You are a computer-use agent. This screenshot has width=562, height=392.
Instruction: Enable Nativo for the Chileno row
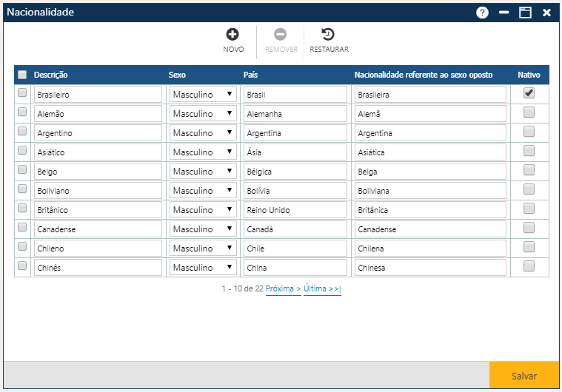pos(529,247)
